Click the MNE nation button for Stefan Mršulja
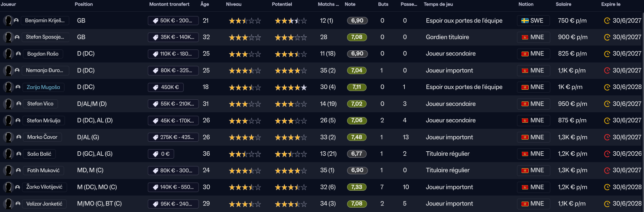 tap(533, 121)
